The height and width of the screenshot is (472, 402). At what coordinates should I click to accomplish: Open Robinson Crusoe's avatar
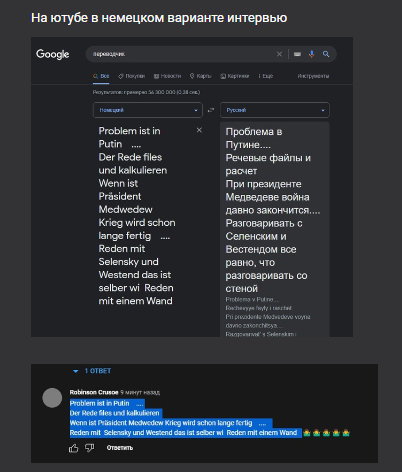click(52, 398)
